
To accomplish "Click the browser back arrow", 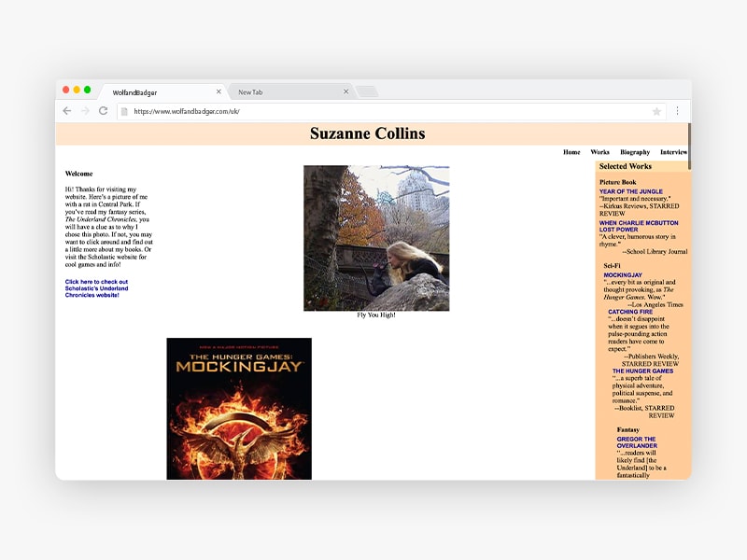I will 66,111.
